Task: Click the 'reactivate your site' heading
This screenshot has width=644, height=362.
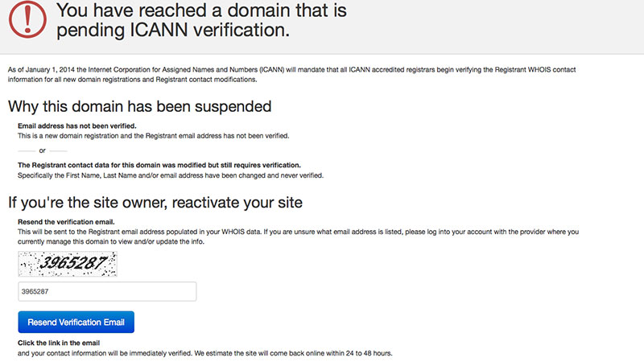Action: (x=155, y=202)
